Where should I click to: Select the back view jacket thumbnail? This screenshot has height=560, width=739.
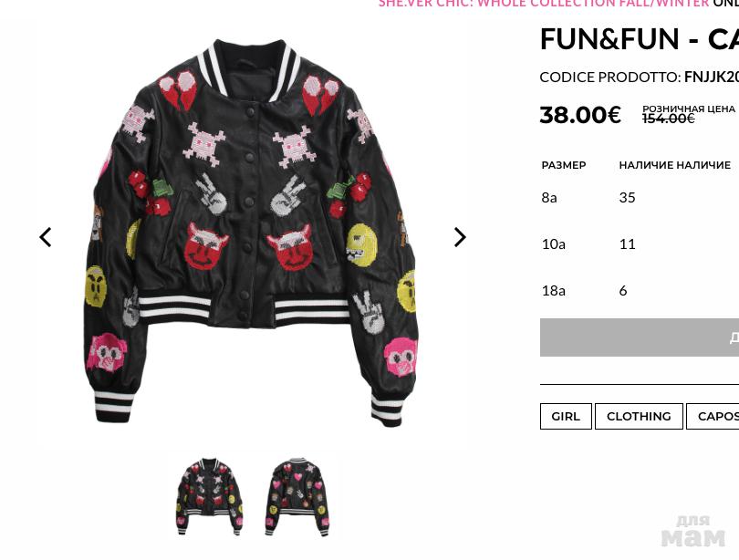(297, 496)
